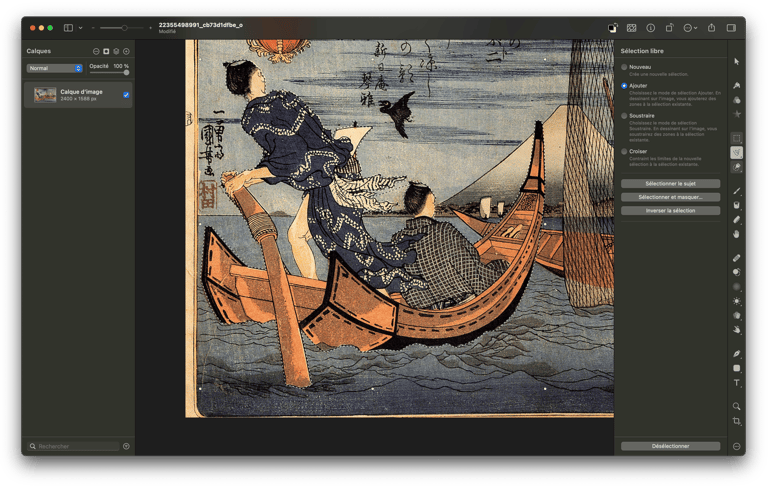Screen dimensions: 768x488
Task: Open the image info icon
Action: point(650,28)
